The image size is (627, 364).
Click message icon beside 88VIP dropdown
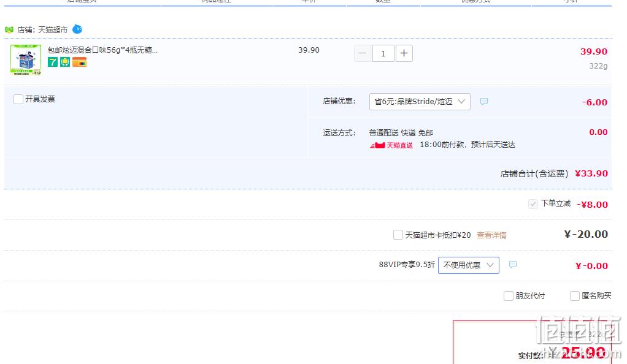(513, 265)
